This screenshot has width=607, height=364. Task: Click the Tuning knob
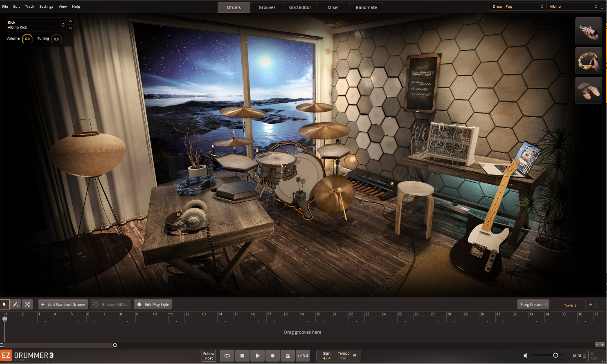(56, 39)
